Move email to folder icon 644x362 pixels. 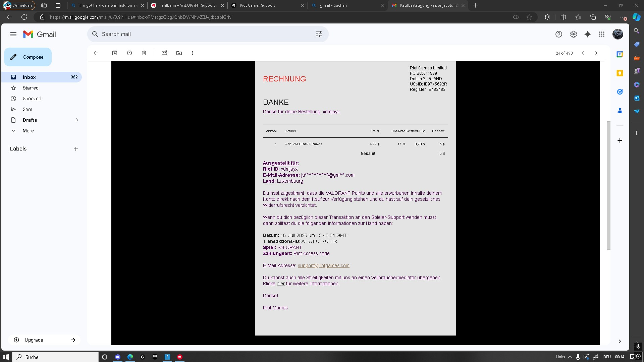point(179,53)
